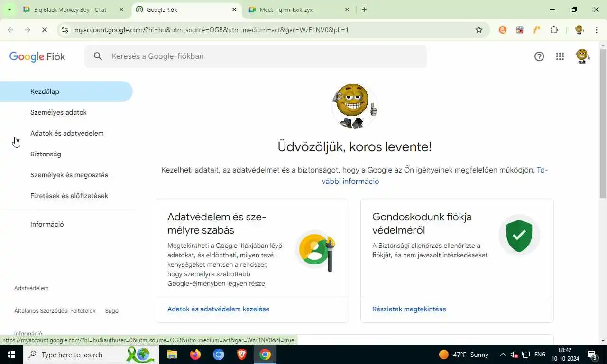The image size is (607, 364).
Task: Click the Type here to search box
Action: 91,355
